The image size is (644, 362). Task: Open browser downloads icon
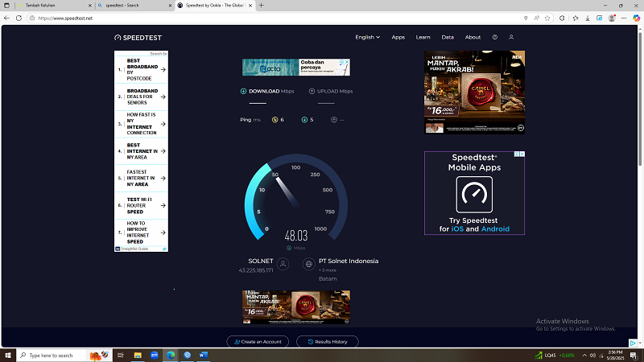tap(588, 18)
